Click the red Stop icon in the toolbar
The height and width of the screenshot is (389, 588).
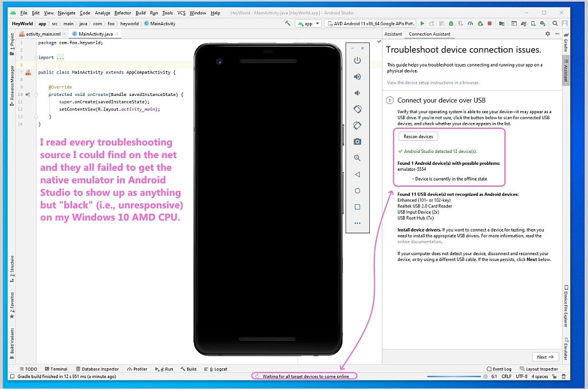490,23
